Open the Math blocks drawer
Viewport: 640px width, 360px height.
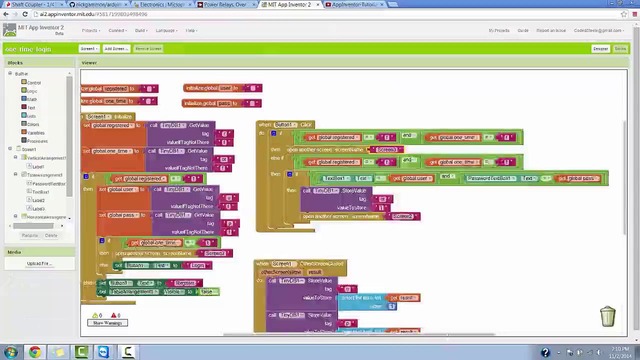coord(29,99)
